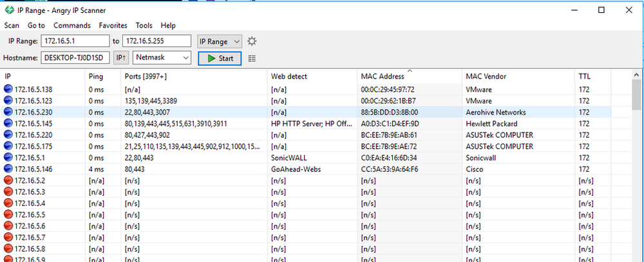Sort by the TTL column header

pos(592,77)
